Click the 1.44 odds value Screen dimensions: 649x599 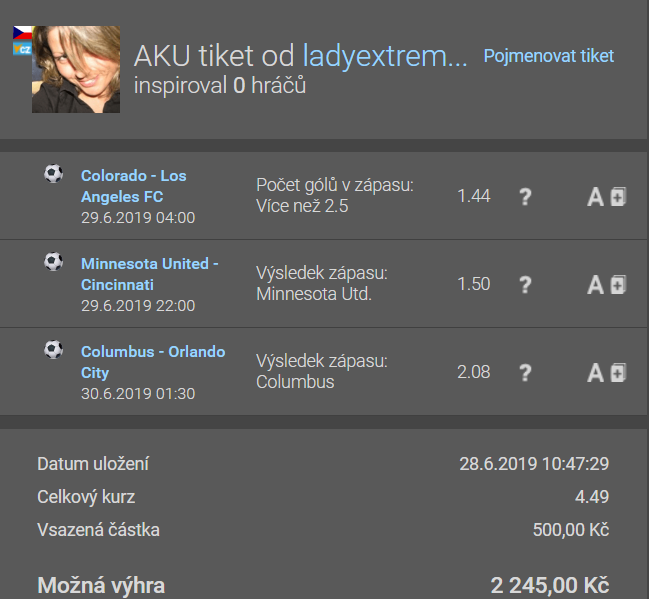tap(473, 196)
